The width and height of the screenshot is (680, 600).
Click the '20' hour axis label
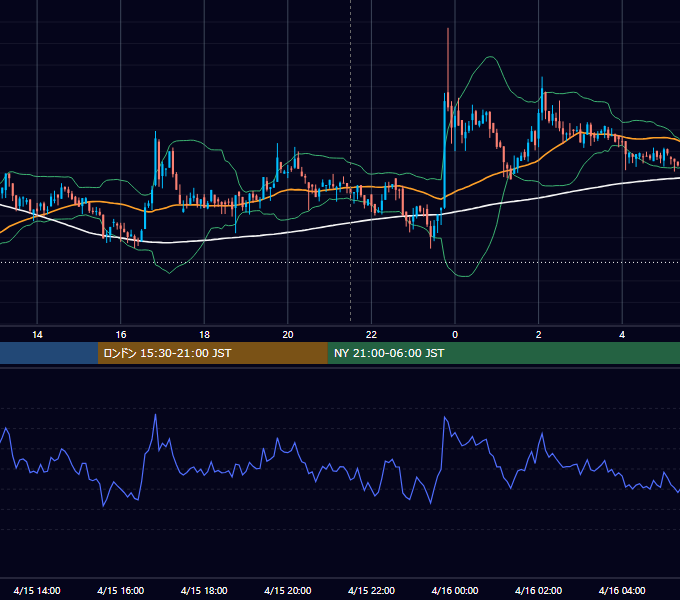tap(288, 335)
